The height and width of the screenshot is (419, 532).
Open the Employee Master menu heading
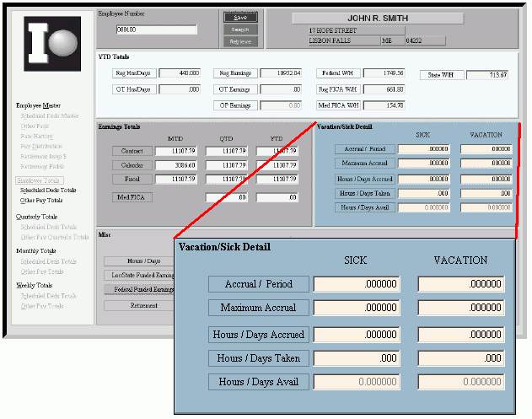pos(39,105)
